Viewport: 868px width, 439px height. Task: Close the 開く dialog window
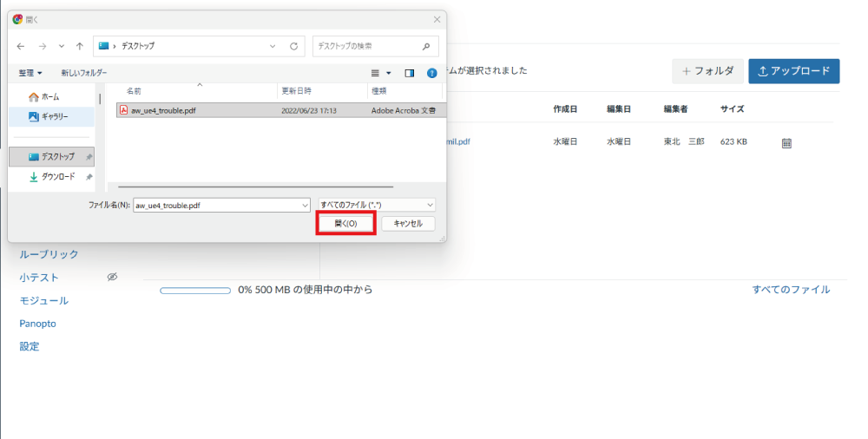pyautogui.click(x=437, y=19)
